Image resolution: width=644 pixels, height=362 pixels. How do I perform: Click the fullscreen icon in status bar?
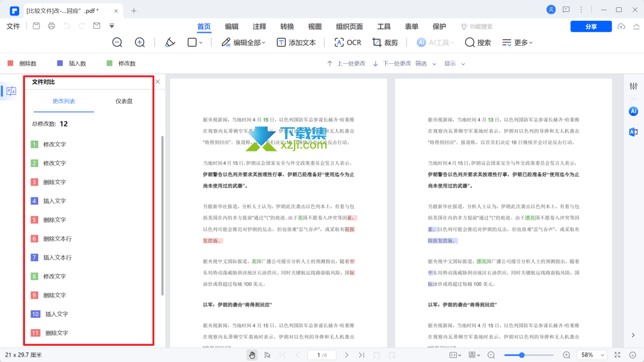[x=617, y=355]
